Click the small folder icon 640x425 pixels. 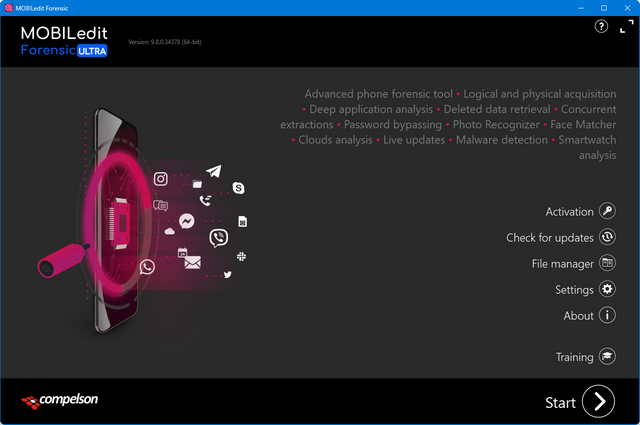coord(197,184)
